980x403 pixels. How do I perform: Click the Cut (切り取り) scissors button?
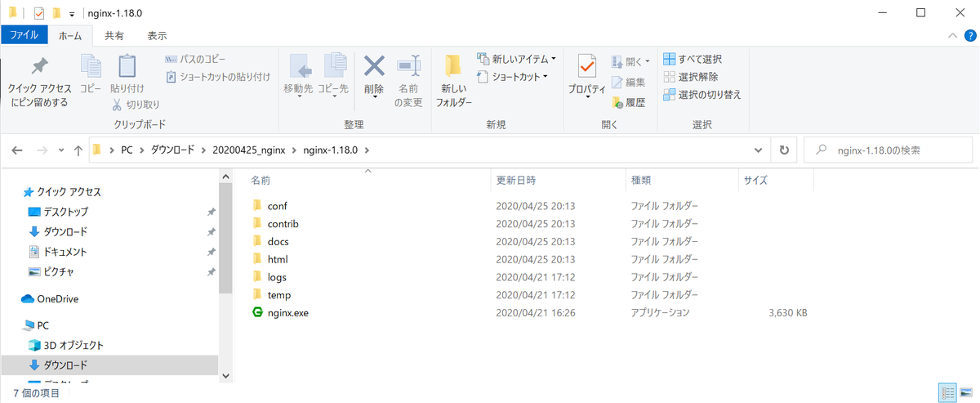click(136, 105)
